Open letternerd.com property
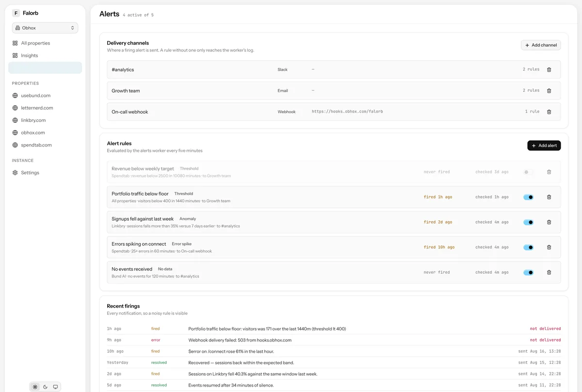The height and width of the screenshot is (392, 582). (x=45, y=108)
